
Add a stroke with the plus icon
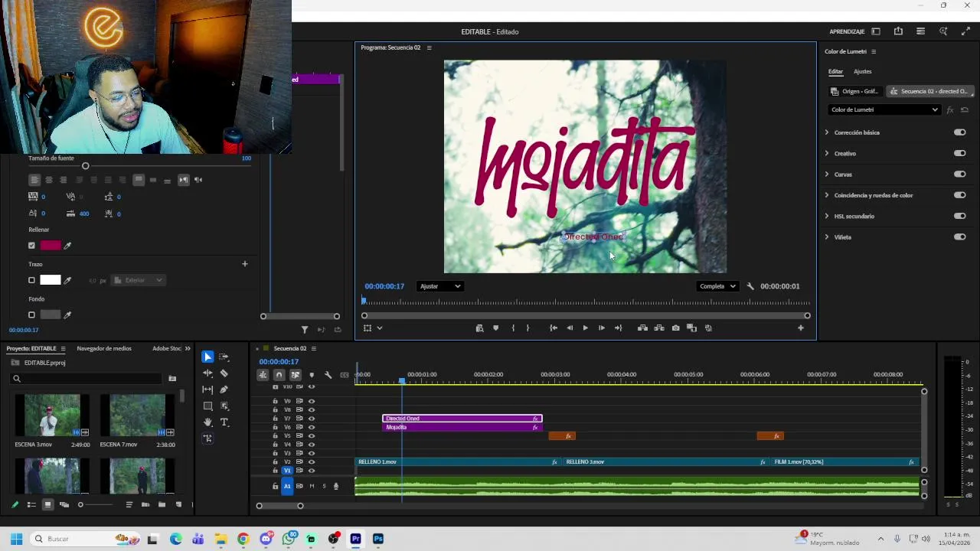click(245, 264)
